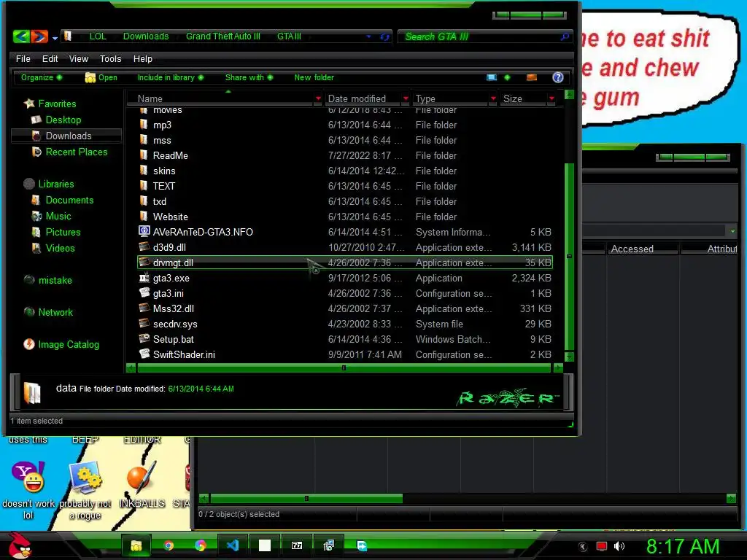Expand the Include in library dropdown
This screenshot has width=747, height=560.
[x=171, y=77]
